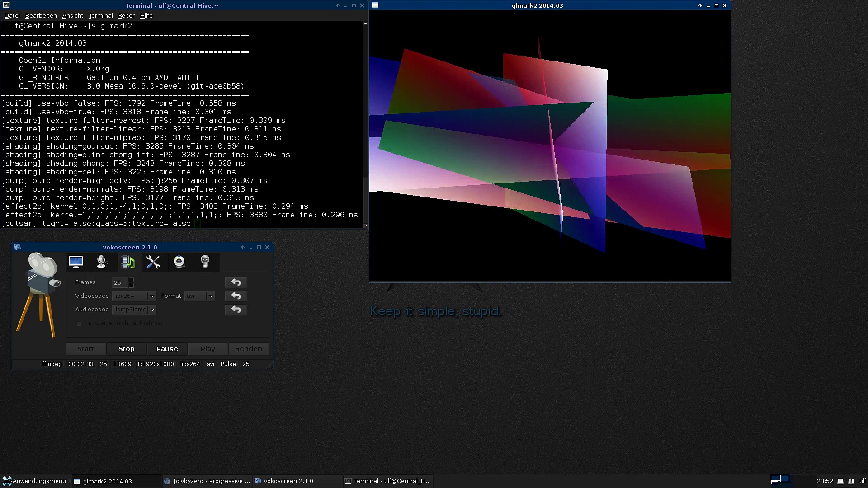Open the screen capture settings tab
Image resolution: width=868 pixels, height=488 pixels.
pos(76,262)
